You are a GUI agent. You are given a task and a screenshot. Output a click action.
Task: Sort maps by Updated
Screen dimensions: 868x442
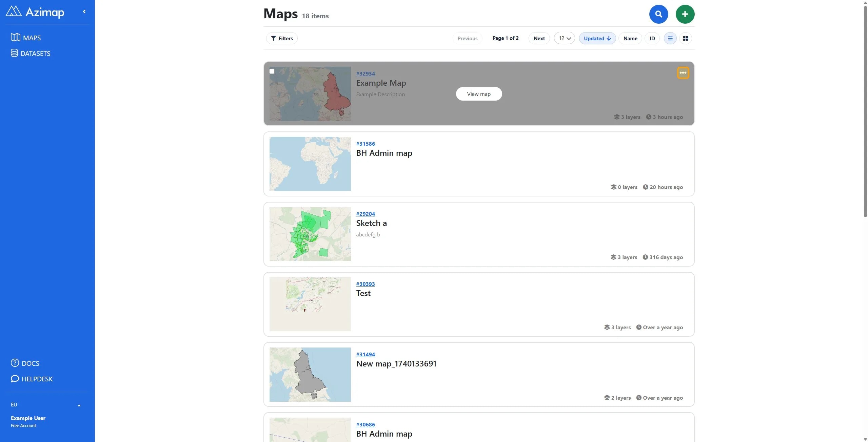597,38
